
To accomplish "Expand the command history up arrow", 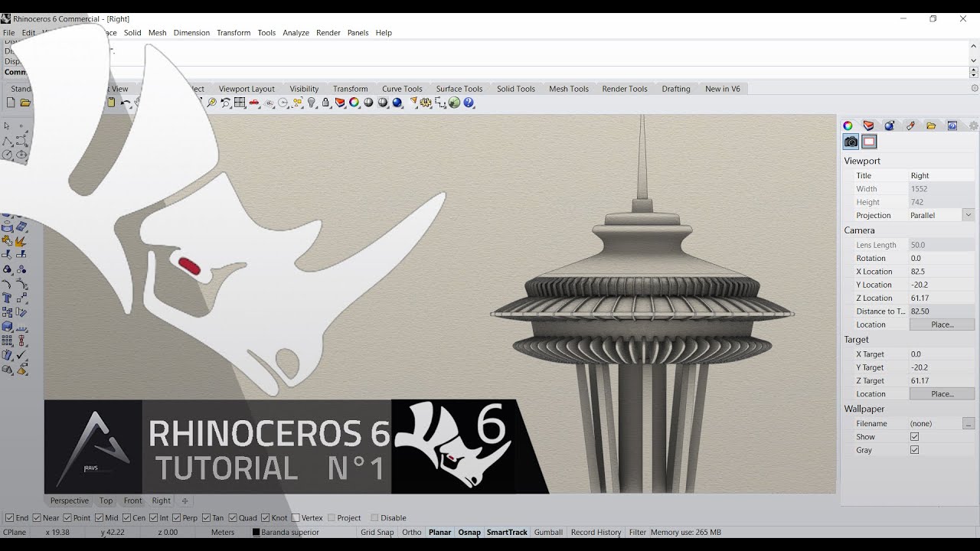I will [x=974, y=47].
